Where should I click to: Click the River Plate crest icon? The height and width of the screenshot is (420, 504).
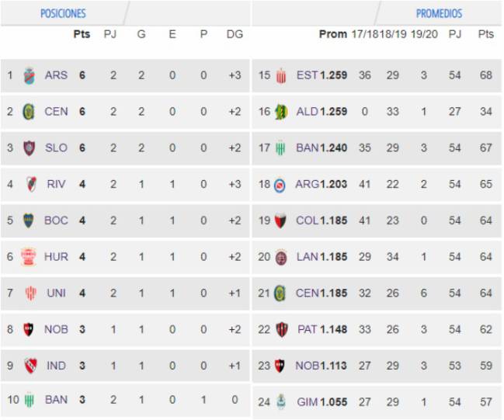pos(31,184)
